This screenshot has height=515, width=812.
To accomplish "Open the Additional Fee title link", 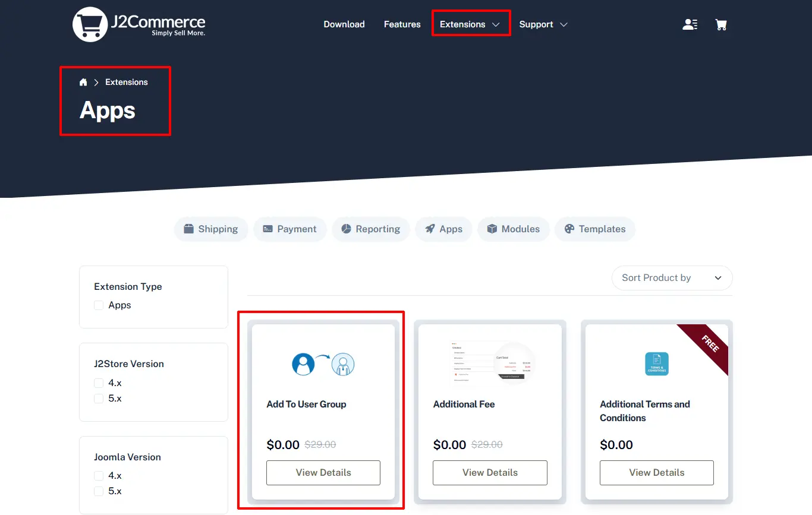I will [x=464, y=404].
